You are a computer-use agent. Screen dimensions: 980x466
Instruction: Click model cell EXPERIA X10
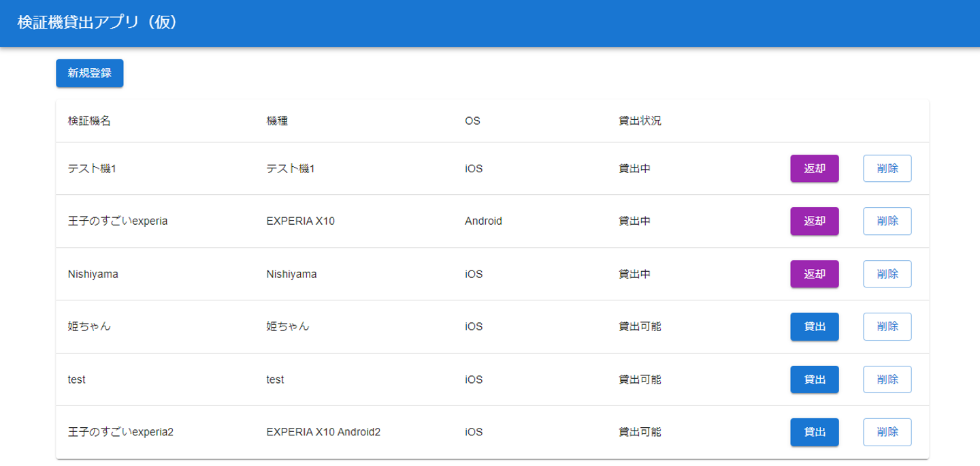tap(300, 221)
